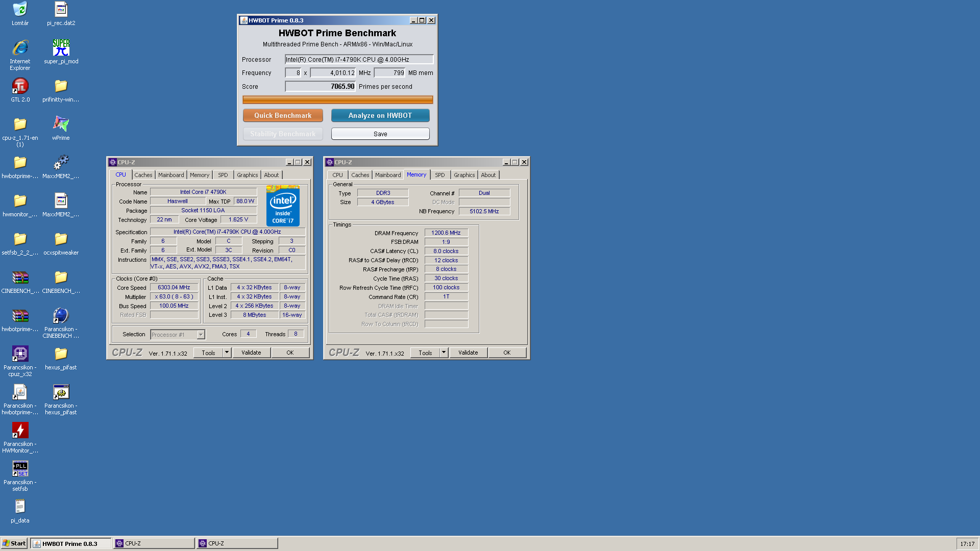
Task: Activate second CPU-Z taskbar button
Action: [x=237, y=543]
